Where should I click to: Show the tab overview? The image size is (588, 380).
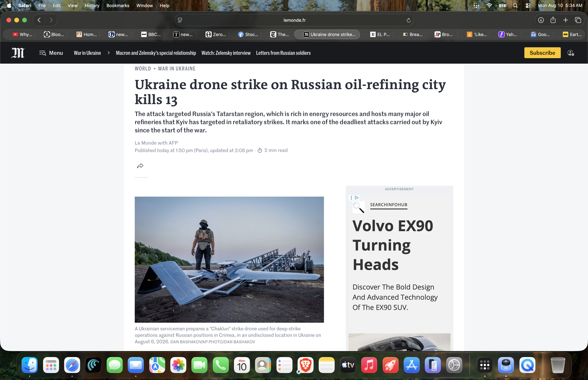(578, 20)
